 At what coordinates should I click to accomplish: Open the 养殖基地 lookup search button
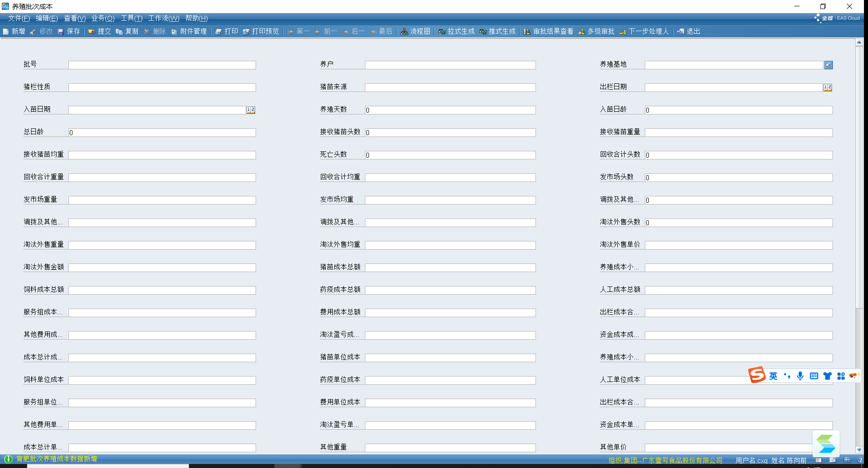click(828, 65)
